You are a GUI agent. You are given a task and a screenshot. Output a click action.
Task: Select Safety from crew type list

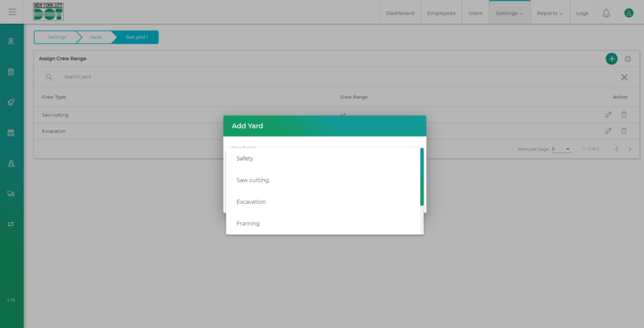click(245, 159)
